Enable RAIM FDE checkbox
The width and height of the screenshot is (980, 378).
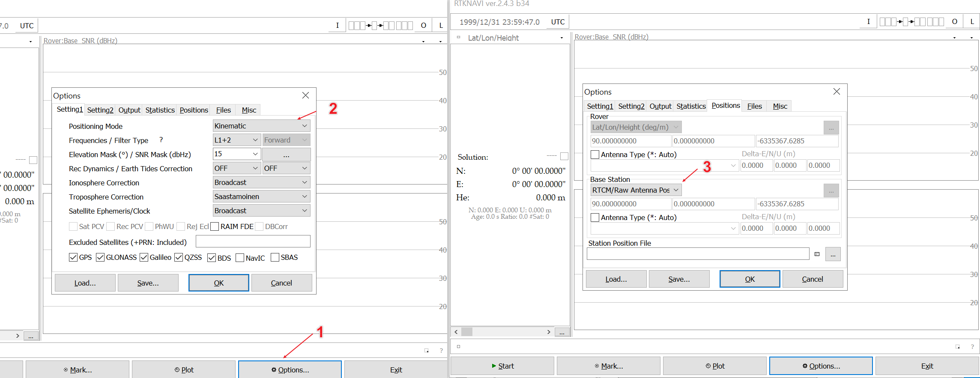[x=215, y=226]
